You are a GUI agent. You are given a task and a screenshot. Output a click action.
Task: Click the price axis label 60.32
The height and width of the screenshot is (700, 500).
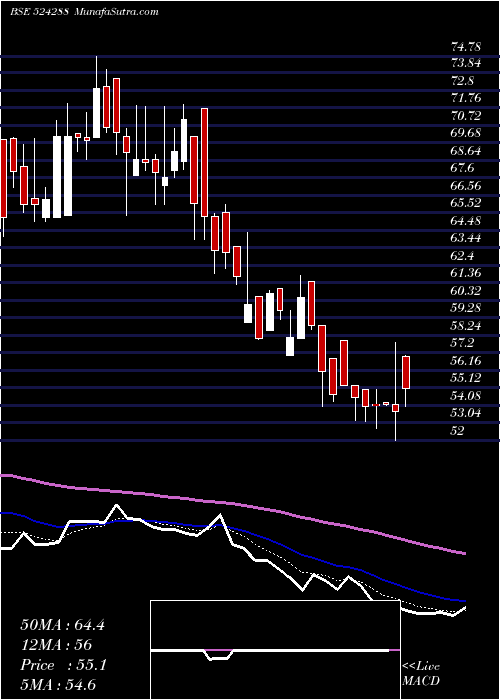467,291
